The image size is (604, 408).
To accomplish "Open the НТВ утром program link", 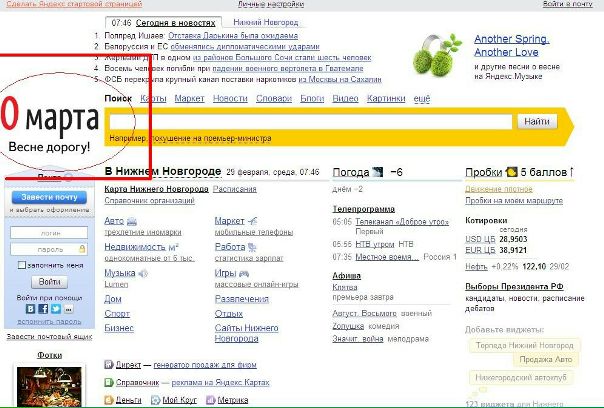I will pyautogui.click(x=375, y=244).
